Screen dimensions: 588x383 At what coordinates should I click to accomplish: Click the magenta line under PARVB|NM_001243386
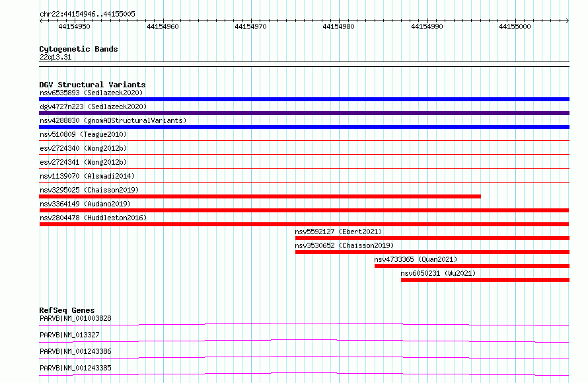point(304,357)
